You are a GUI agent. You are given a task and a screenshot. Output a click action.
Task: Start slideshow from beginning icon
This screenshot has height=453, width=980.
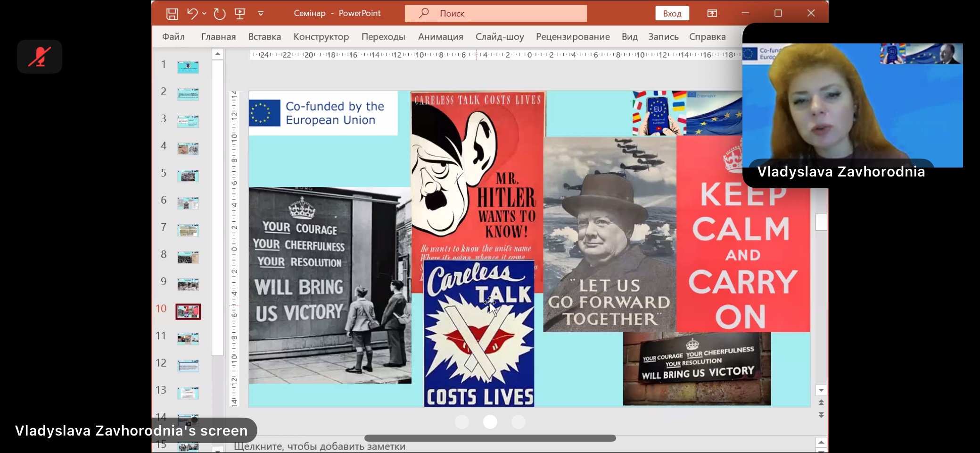pos(240,14)
